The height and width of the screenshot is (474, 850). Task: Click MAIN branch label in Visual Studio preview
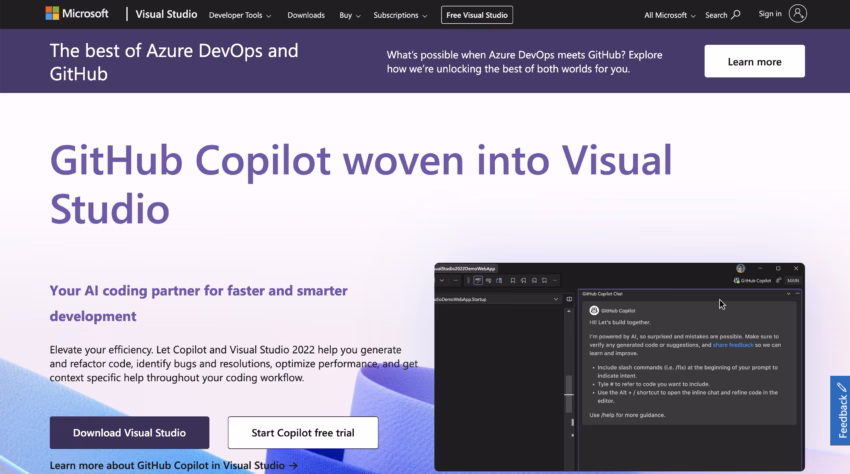793,280
